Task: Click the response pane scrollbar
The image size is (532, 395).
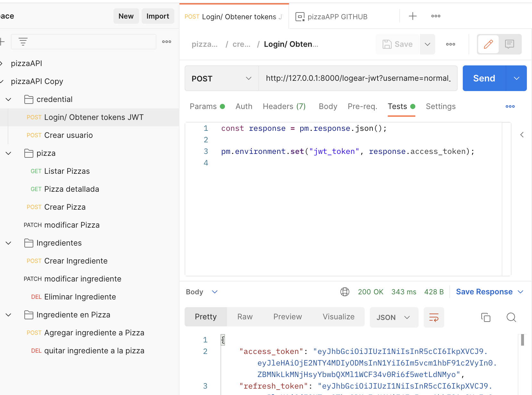Action: pyautogui.click(x=522, y=340)
